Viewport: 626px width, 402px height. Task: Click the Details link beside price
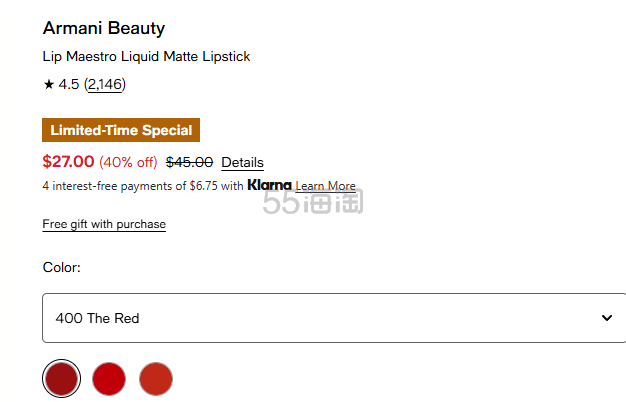pos(242,162)
